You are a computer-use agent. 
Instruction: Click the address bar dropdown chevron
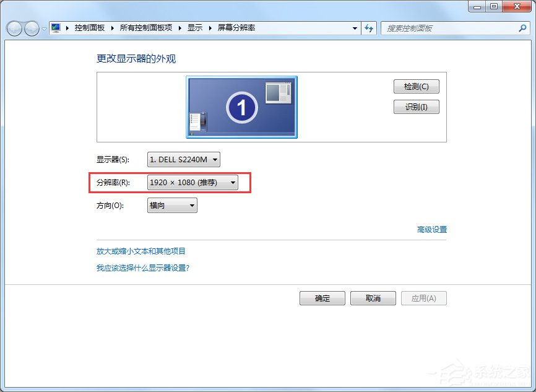[355, 28]
